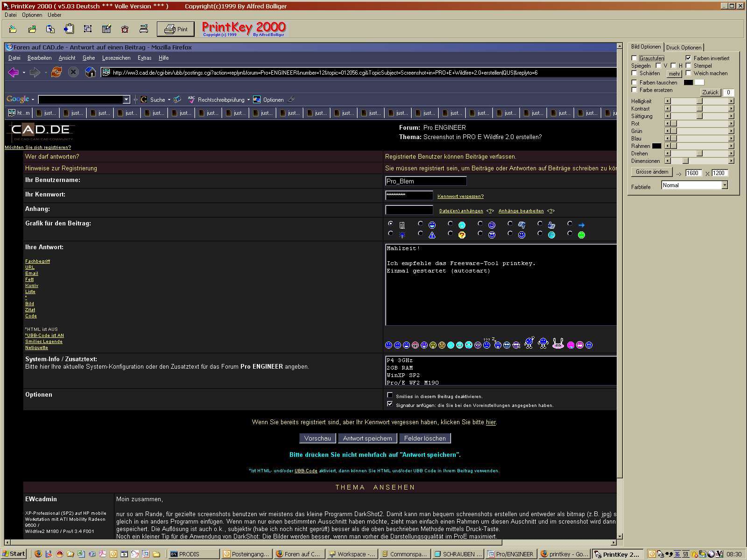
Task: Click the Kennwort vergessen? link
Action: point(460,196)
